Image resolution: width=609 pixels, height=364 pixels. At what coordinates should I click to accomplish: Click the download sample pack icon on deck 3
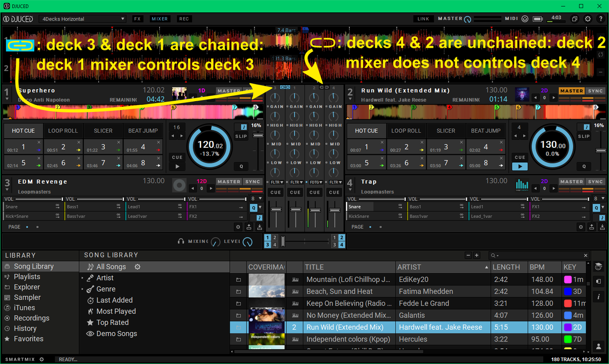(x=259, y=227)
